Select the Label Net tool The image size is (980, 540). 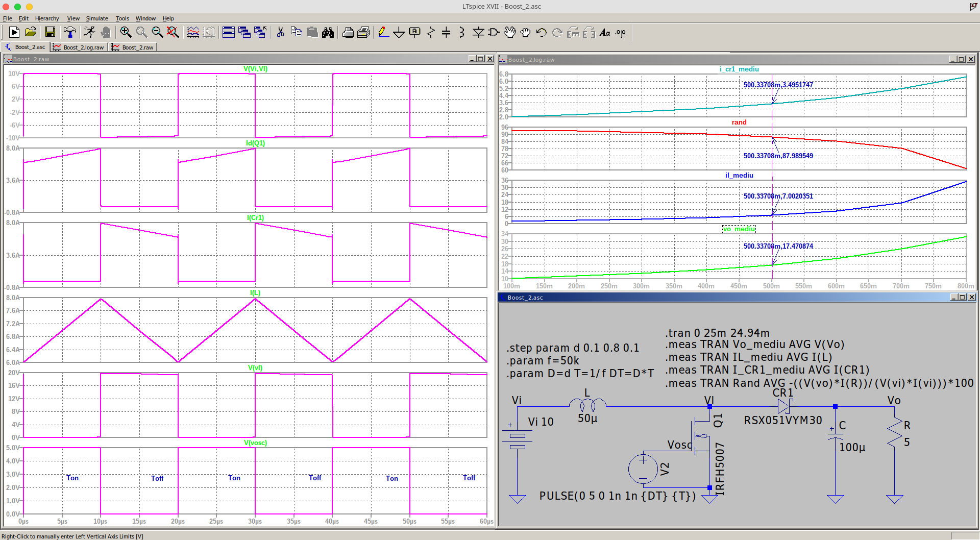pos(415,33)
